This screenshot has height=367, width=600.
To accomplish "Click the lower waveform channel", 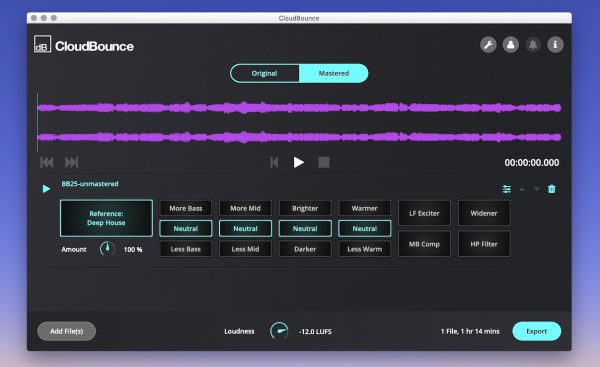I will 299,137.
